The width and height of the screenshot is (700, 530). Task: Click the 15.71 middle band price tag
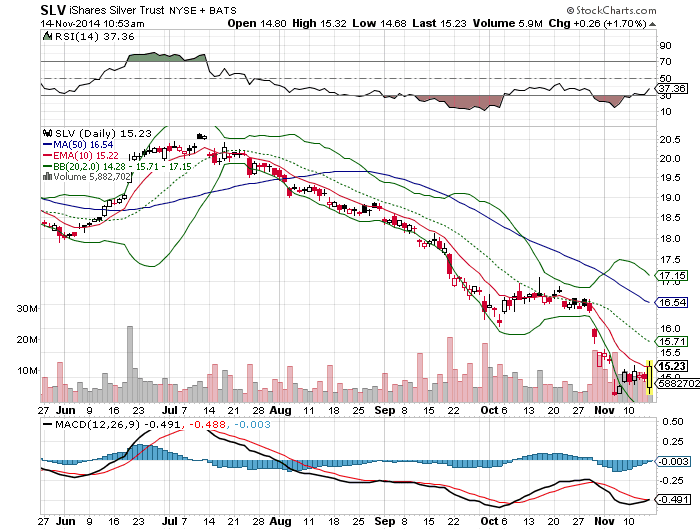[671, 342]
